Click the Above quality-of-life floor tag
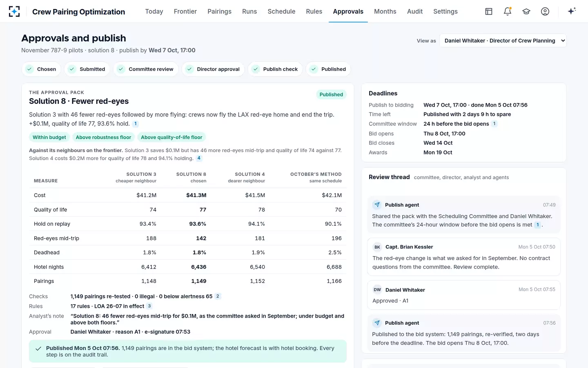588x368 pixels. (171, 137)
